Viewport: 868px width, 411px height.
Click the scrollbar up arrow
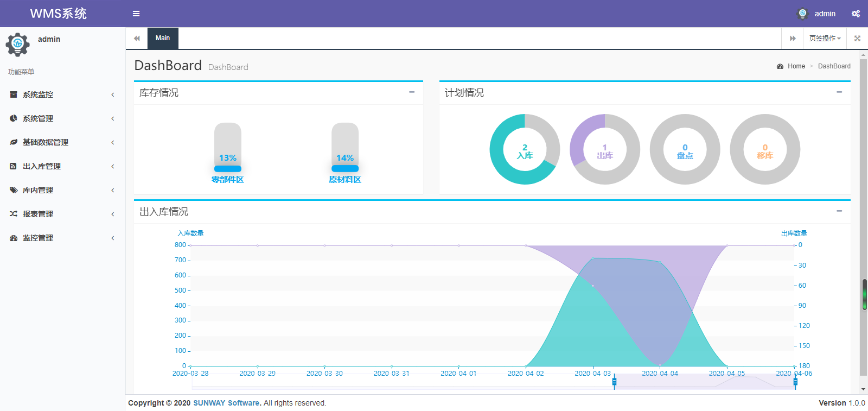coord(864,55)
